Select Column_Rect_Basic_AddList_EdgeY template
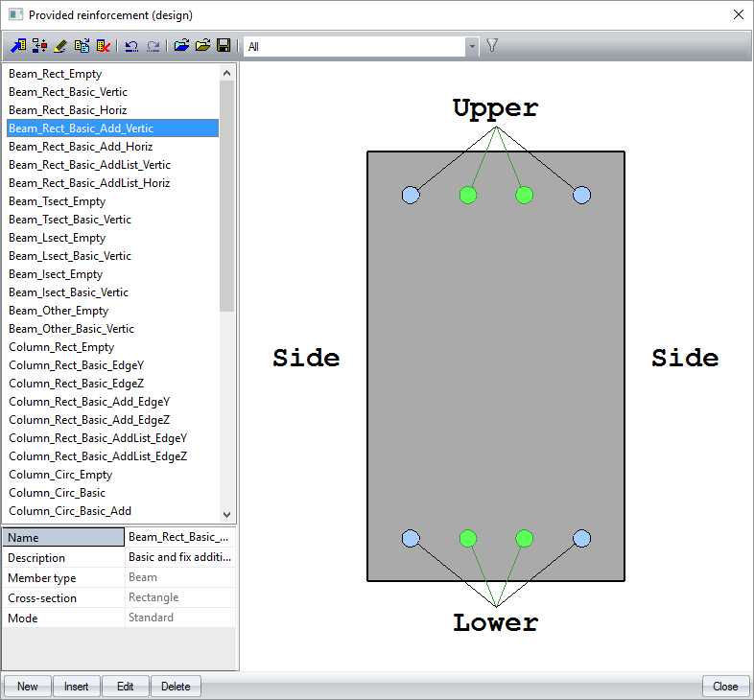This screenshot has height=700, width=754. click(x=113, y=438)
